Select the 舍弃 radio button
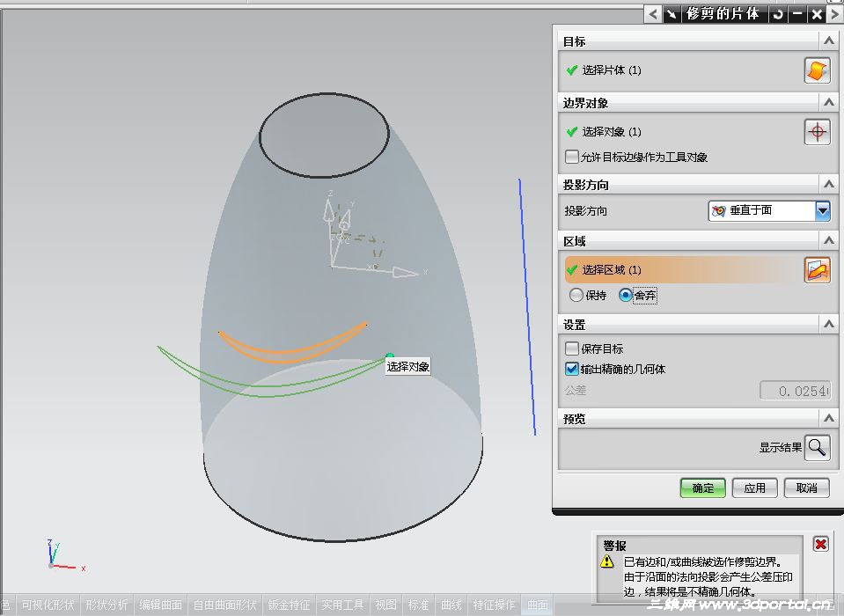Image resolution: width=844 pixels, height=616 pixels. (x=625, y=295)
